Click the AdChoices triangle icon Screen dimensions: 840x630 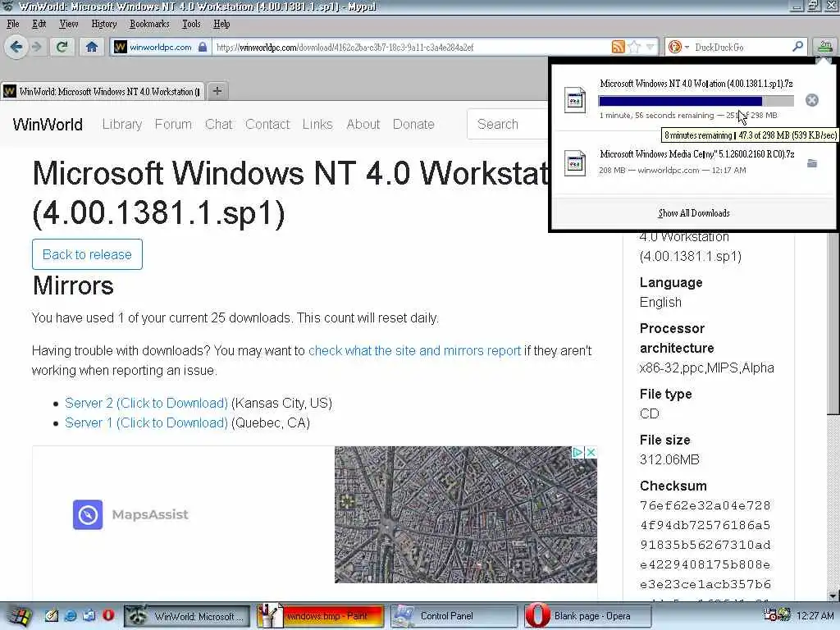pos(578,453)
